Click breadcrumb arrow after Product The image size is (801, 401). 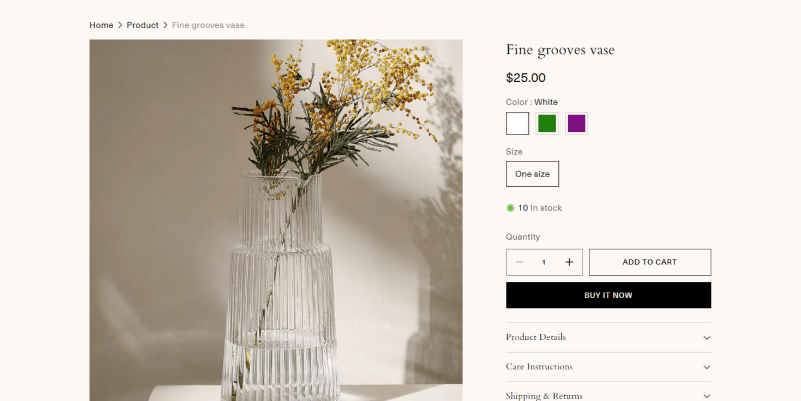click(165, 25)
